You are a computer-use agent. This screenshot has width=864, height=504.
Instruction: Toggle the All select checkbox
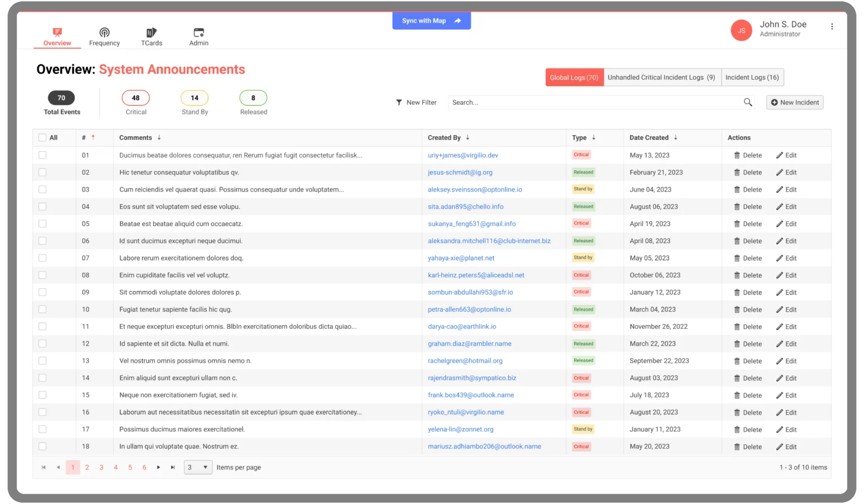42,137
